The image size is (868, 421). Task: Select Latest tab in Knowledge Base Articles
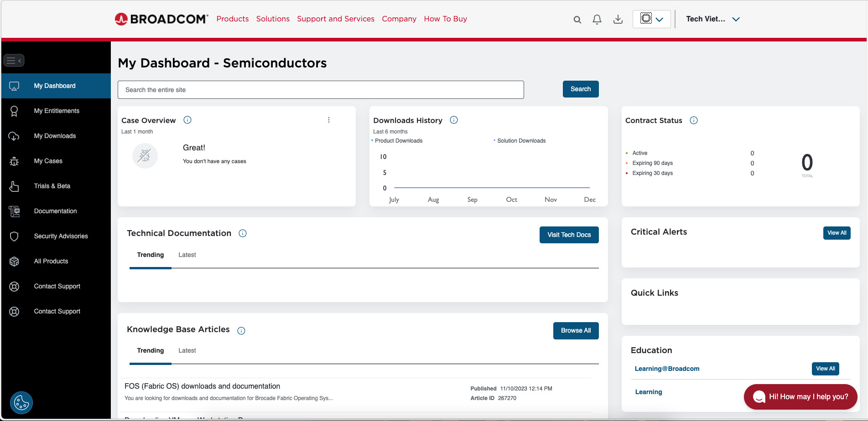[x=187, y=351]
